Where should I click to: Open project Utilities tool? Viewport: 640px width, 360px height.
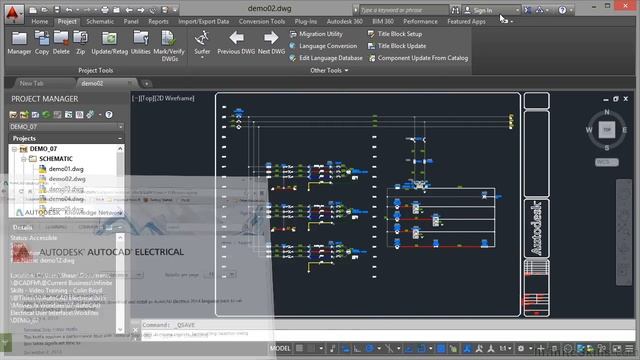pyautogui.click(x=141, y=42)
